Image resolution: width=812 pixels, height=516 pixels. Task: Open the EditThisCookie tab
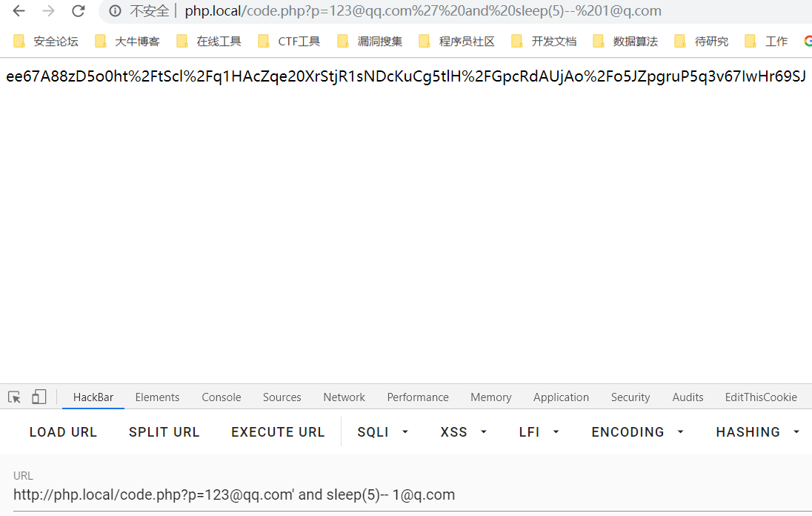[x=761, y=397]
